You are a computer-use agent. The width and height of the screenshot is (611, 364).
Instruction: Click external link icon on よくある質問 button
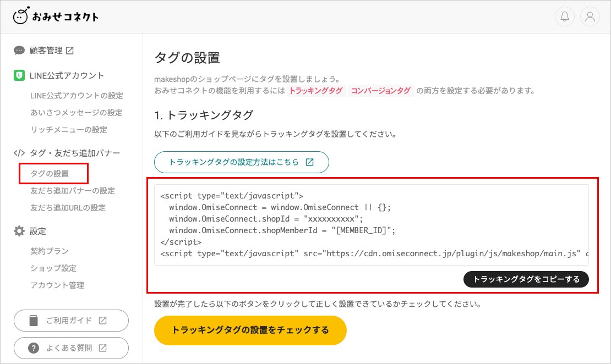[x=102, y=348]
